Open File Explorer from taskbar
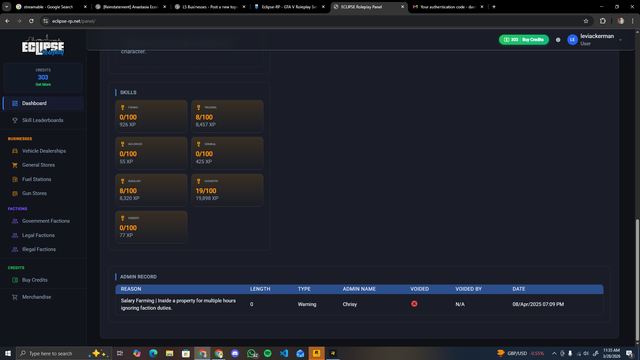640x360 pixels. (x=169, y=353)
